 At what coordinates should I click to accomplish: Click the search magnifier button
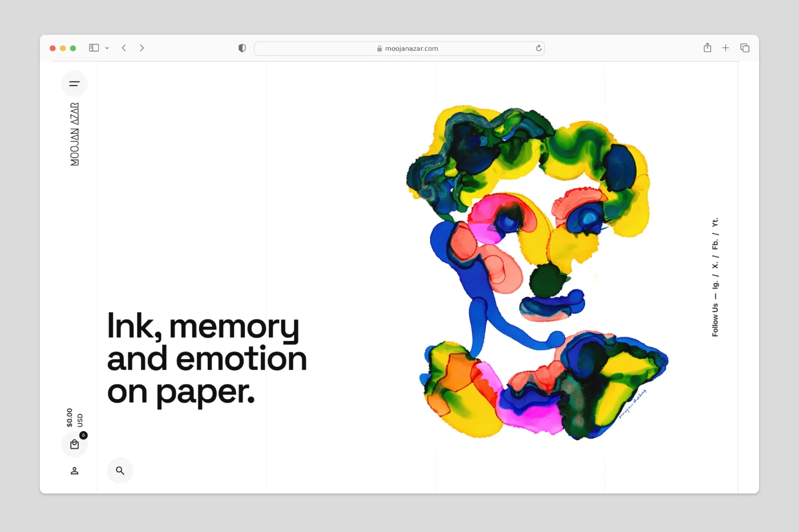[120, 470]
